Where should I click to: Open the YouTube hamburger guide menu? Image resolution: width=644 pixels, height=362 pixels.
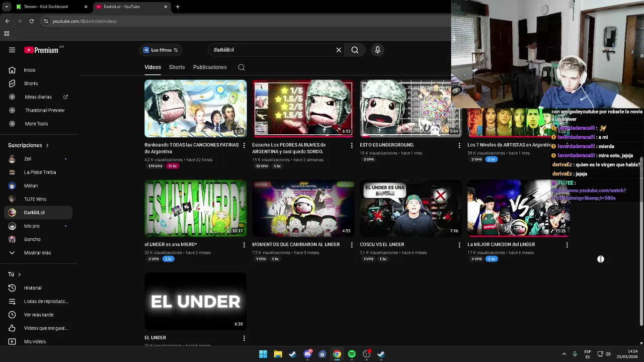pos(12,50)
